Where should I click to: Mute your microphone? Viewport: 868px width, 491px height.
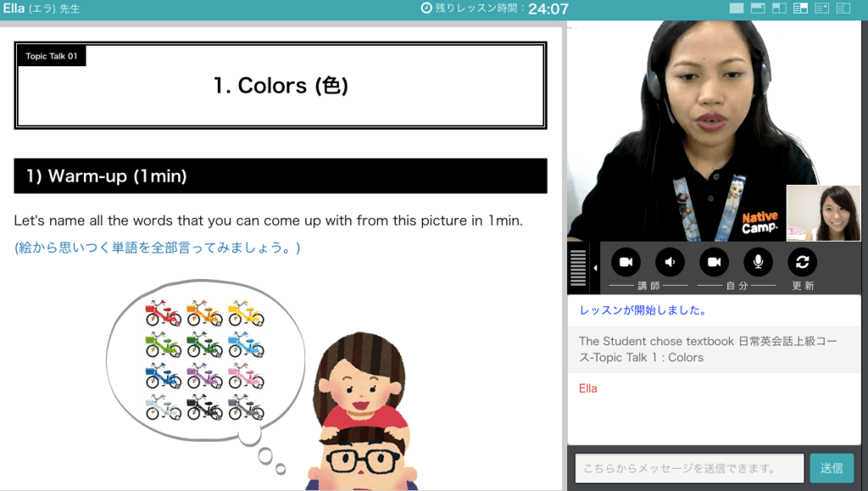click(x=759, y=262)
